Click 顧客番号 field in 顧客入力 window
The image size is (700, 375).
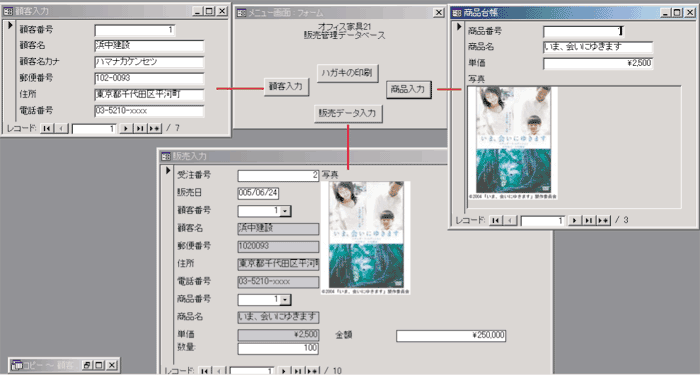tap(134, 30)
